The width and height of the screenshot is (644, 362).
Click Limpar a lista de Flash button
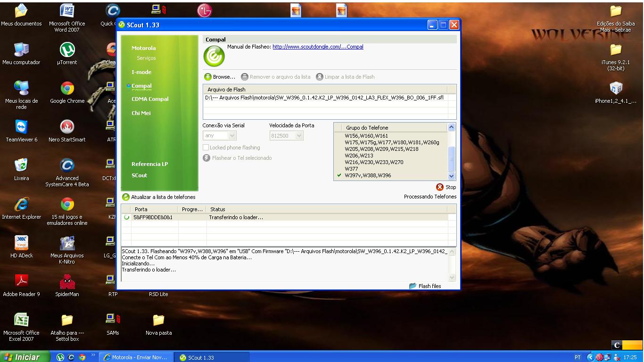[345, 77]
